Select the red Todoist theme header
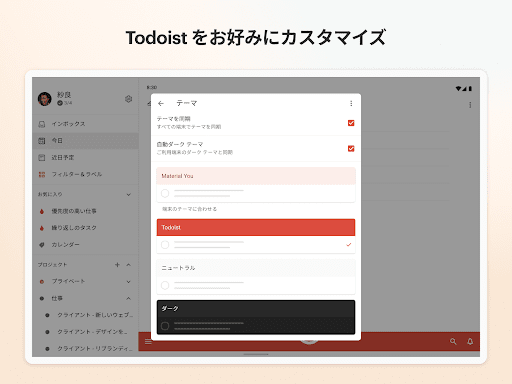This screenshot has height=384, width=512. [256, 227]
